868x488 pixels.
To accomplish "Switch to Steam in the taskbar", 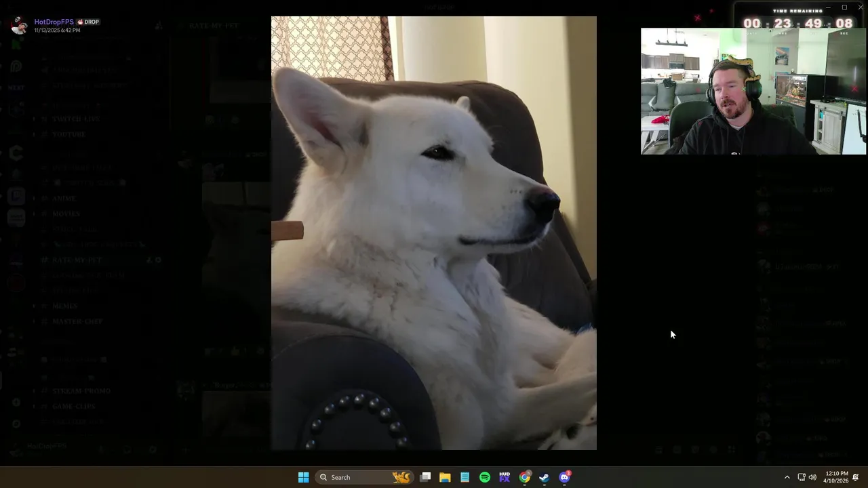I will [544, 477].
